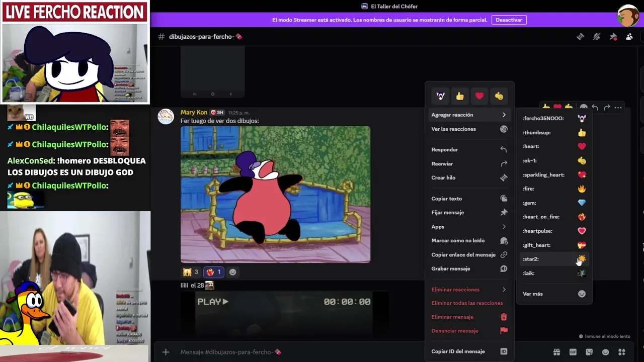Click the server icon next to El Taller del Chófer

coord(364,6)
